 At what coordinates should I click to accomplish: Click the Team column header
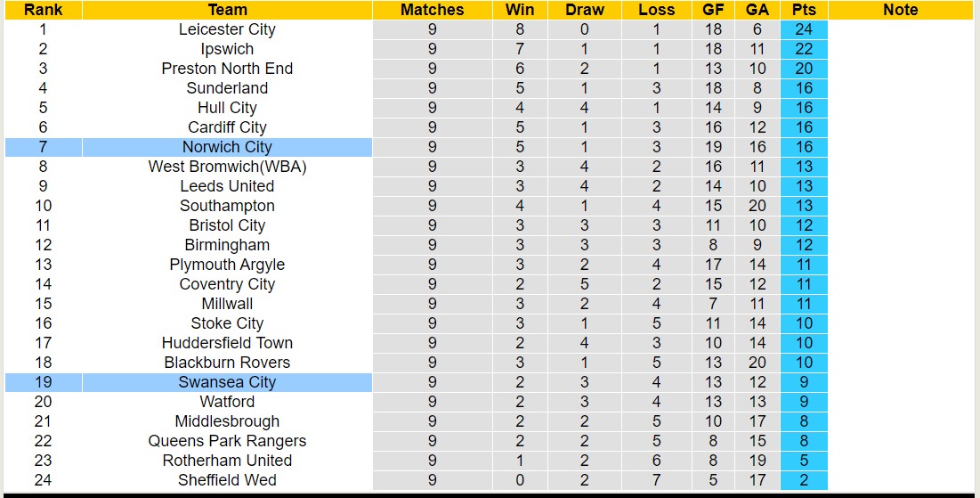tap(227, 10)
